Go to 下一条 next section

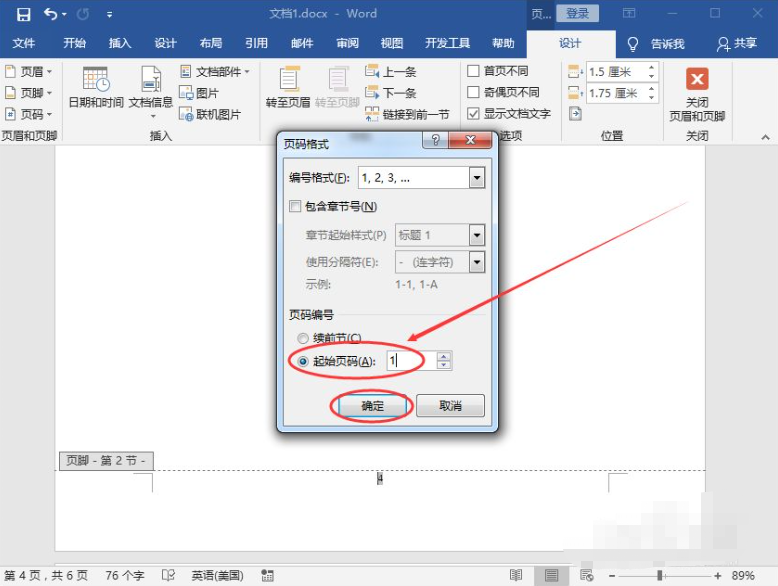(390, 93)
